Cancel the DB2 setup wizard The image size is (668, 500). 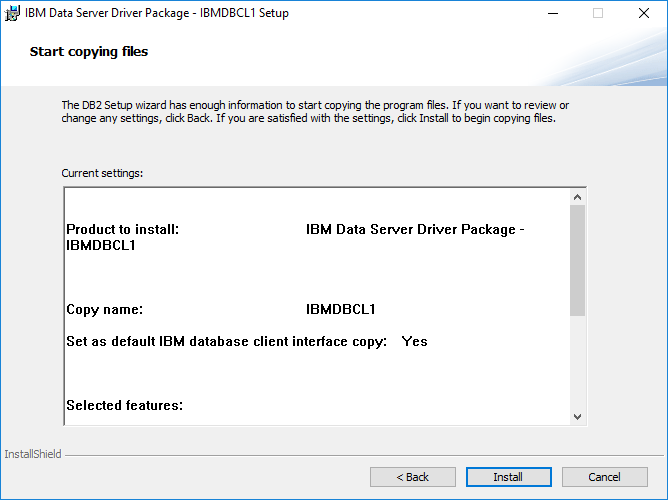(x=604, y=477)
